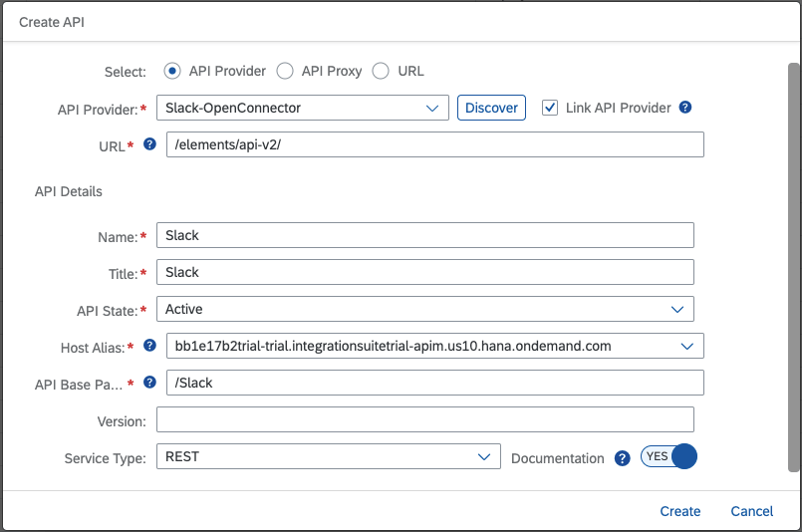802x532 pixels.
Task: Show help for Host Alias
Action: tap(149, 346)
